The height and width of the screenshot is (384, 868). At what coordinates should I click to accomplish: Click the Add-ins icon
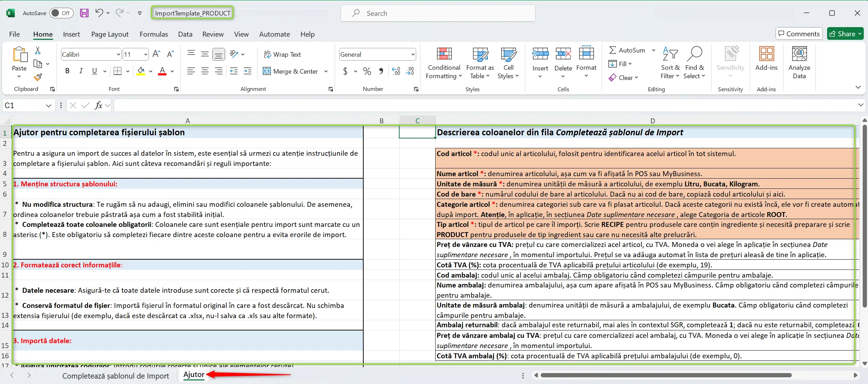click(766, 59)
